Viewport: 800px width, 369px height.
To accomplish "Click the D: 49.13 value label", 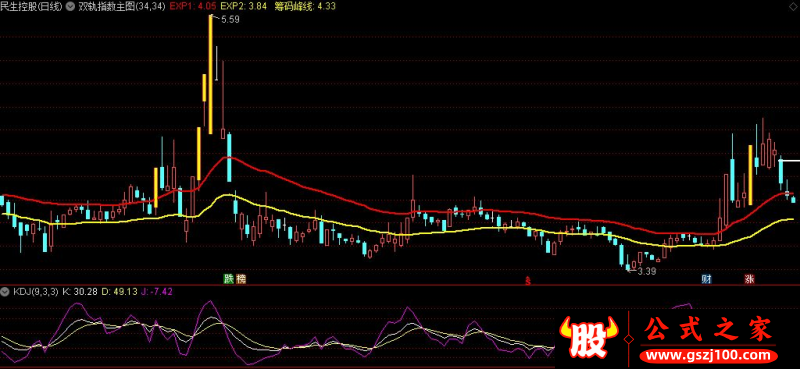I will pyautogui.click(x=119, y=292).
